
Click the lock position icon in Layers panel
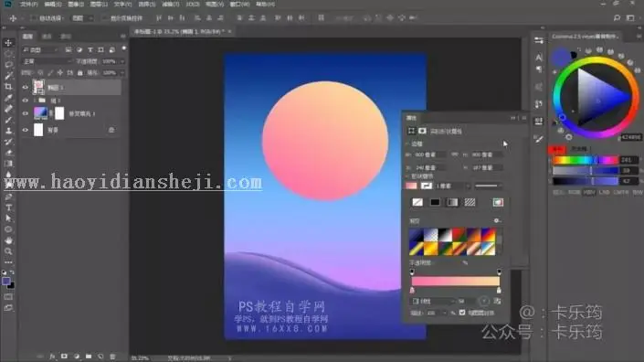60,73
